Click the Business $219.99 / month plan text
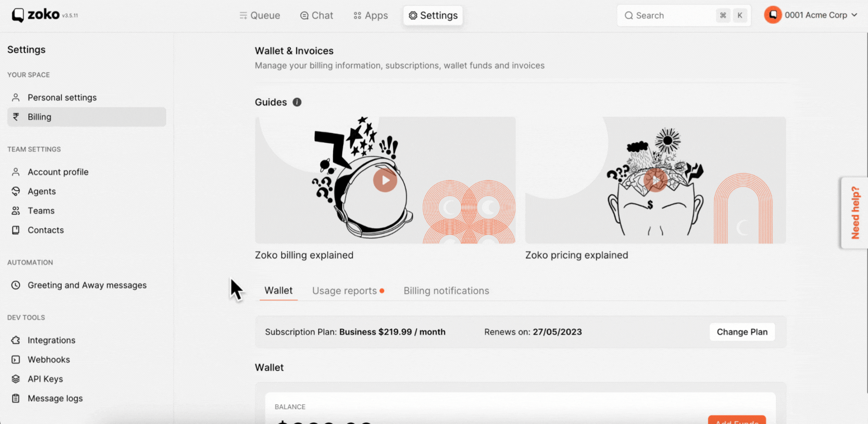868x424 pixels. click(392, 332)
